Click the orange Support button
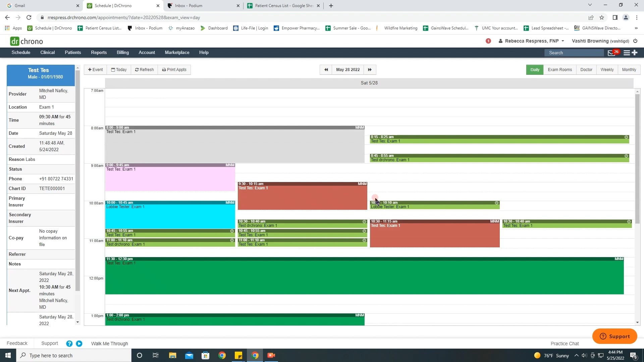The width and height of the screenshot is (644, 362). coord(614,336)
